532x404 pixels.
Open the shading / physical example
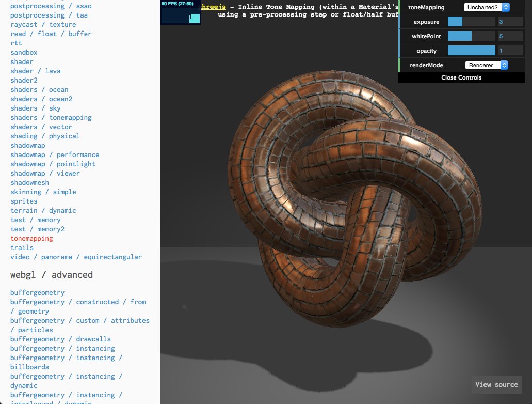pyautogui.click(x=45, y=136)
